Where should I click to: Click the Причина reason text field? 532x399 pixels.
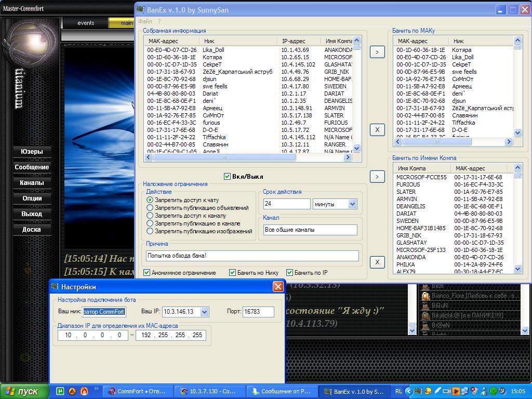(252, 256)
